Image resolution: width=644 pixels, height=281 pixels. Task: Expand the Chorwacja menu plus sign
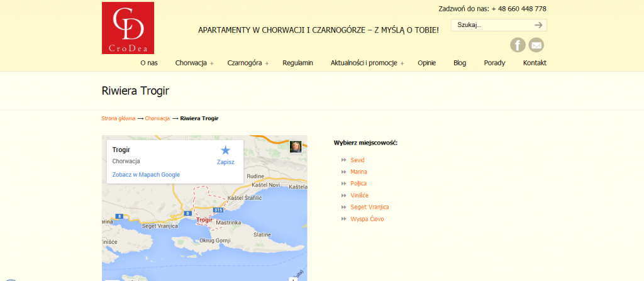click(212, 63)
